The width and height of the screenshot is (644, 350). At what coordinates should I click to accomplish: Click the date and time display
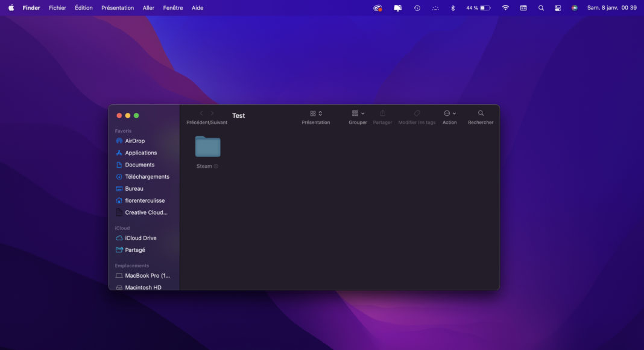[611, 8]
